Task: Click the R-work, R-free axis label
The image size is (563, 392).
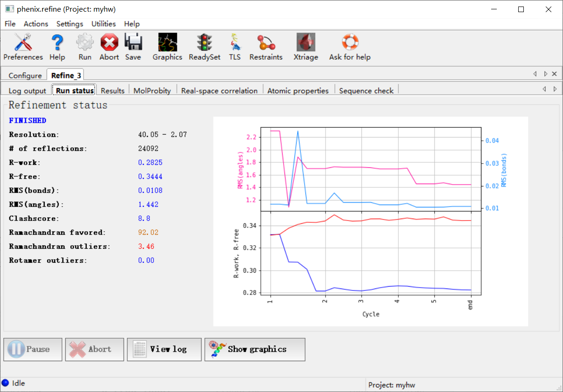Action: 236,254
